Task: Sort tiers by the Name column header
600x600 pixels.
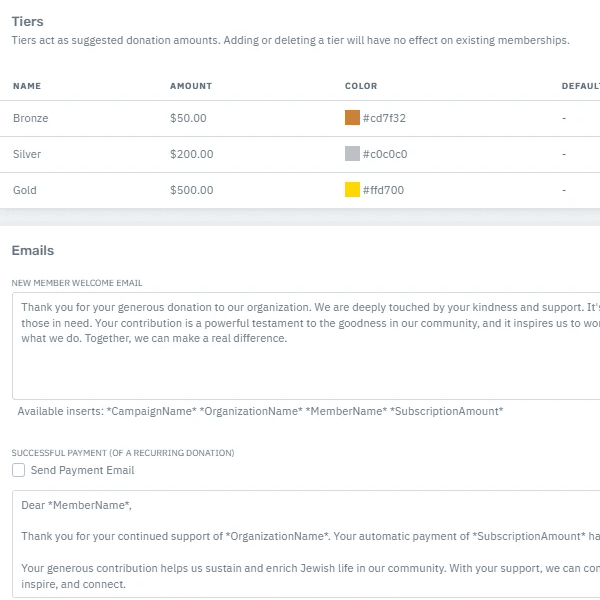Action: [x=27, y=86]
